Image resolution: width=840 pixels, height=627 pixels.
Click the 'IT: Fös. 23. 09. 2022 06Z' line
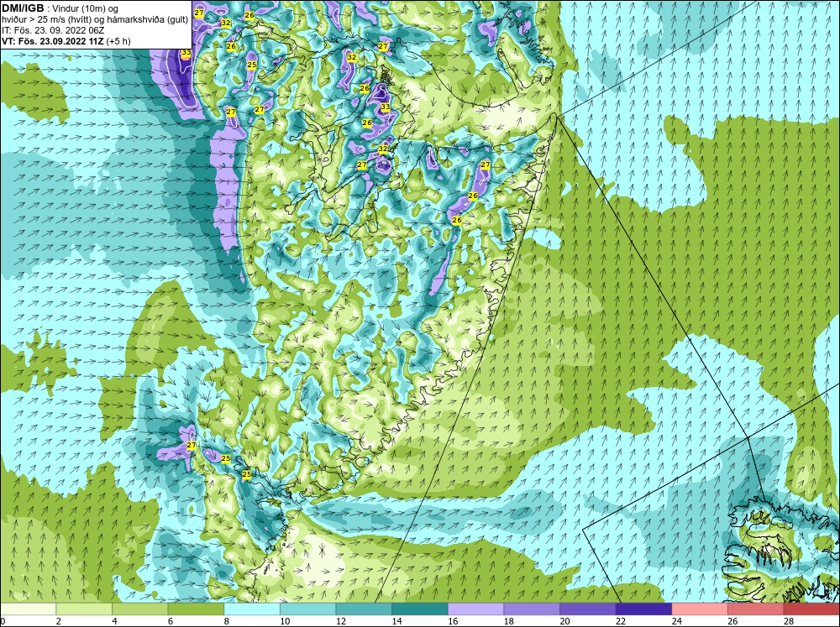[x=53, y=30]
